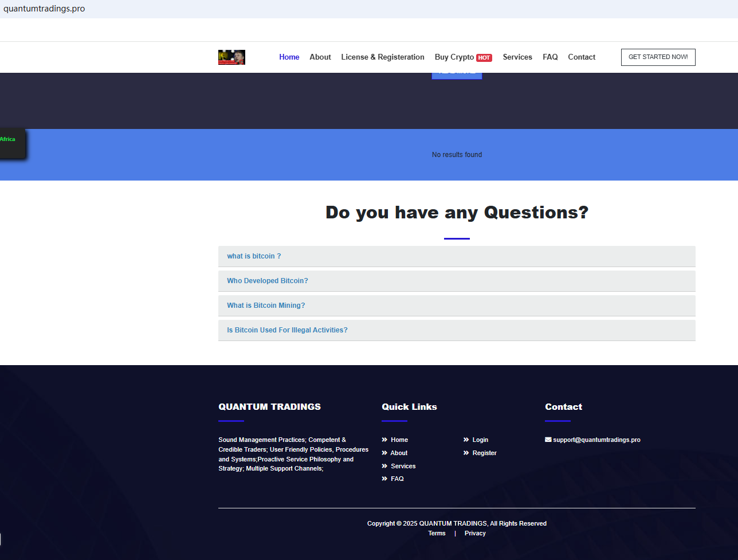The width and height of the screenshot is (738, 560).
Task: Go to About in the top navigation menu
Action: pyautogui.click(x=320, y=57)
